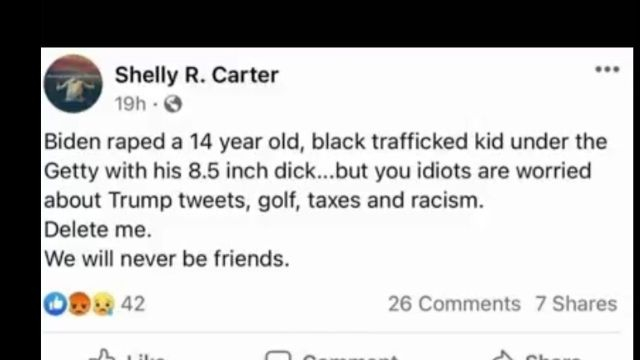Select the Comment button label
The width and height of the screenshot is (640, 360).
click(x=350, y=357)
